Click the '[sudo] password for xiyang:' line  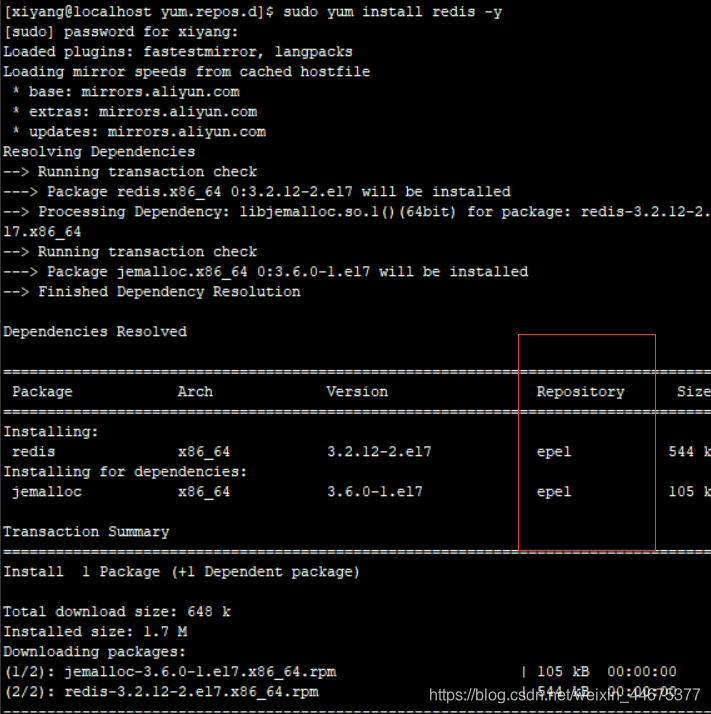pyautogui.click(x=121, y=32)
